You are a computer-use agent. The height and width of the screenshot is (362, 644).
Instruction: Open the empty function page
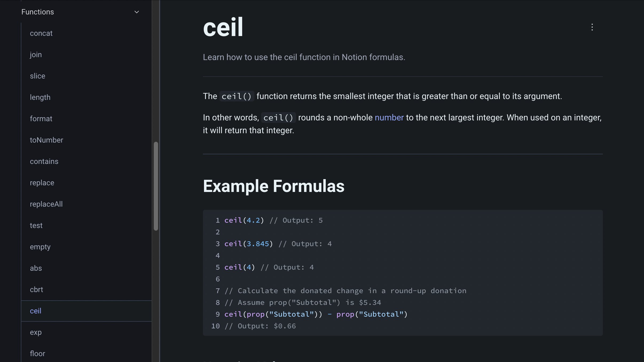click(x=40, y=247)
